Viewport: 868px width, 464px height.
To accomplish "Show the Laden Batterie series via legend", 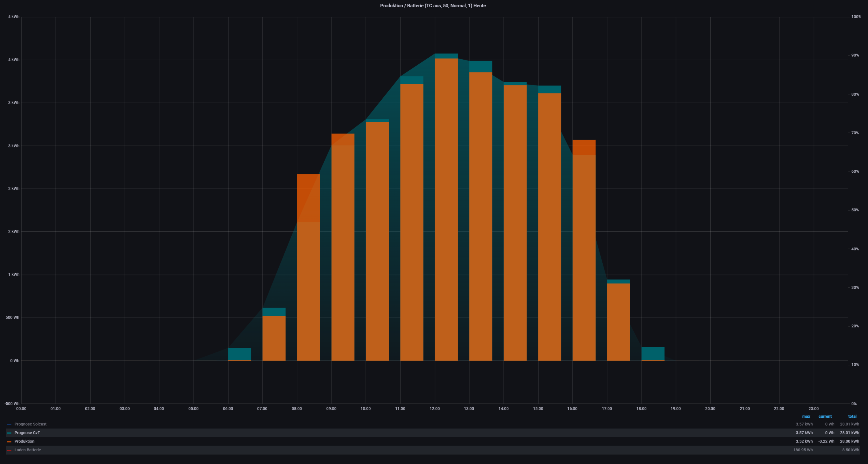I will click(27, 450).
